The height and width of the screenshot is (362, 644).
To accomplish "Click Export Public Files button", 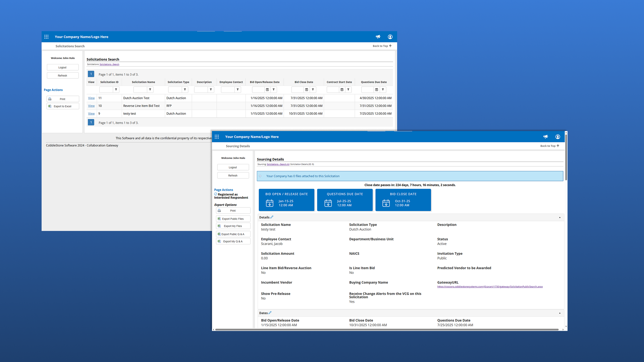I will [x=233, y=219].
